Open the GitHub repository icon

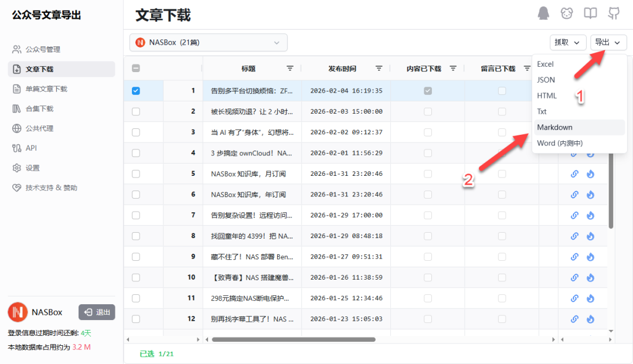(614, 13)
